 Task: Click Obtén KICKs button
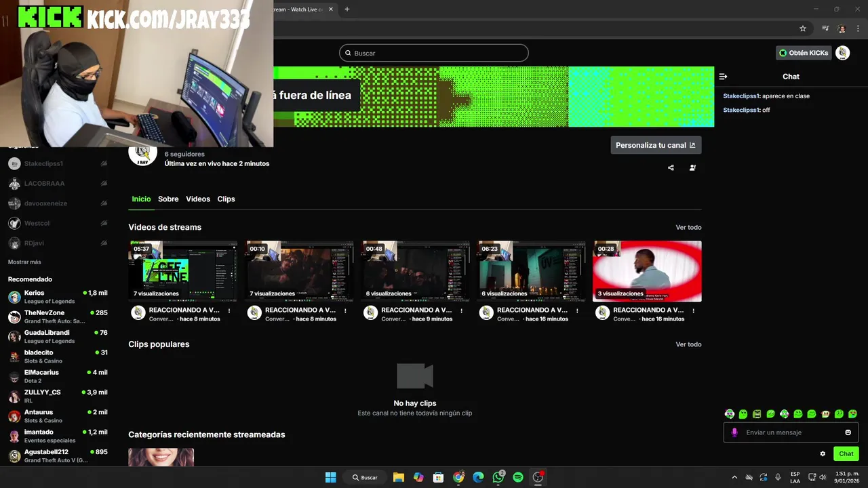tap(804, 53)
